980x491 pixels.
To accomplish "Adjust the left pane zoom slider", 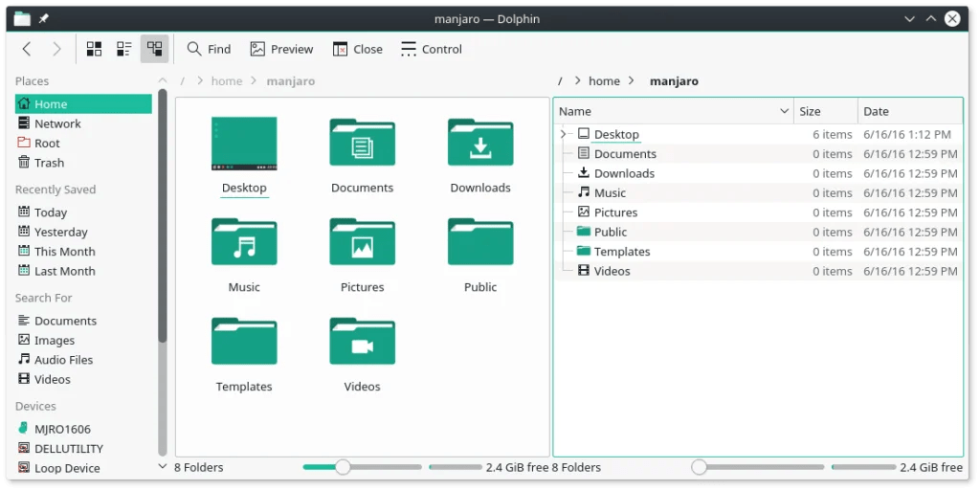I will [x=362, y=467].
